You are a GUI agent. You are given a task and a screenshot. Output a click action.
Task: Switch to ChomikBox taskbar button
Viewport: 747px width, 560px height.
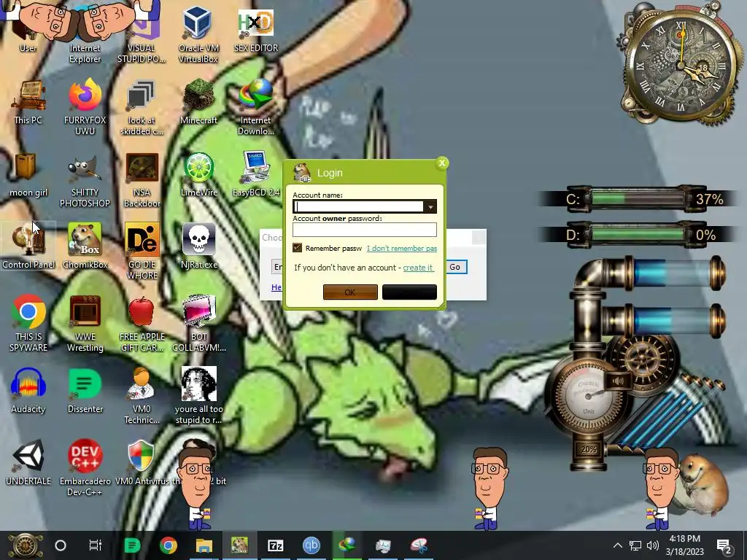(239, 545)
